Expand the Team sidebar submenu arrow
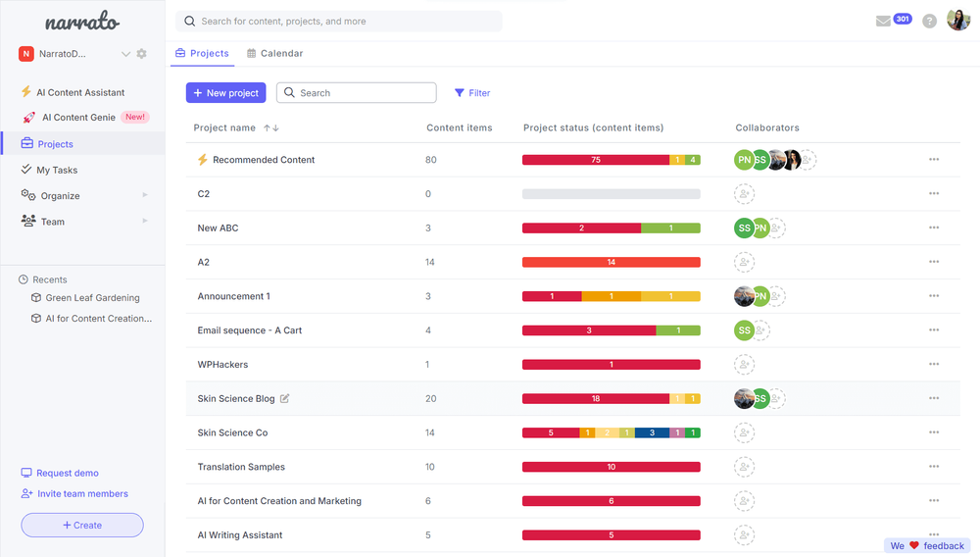 point(145,221)
